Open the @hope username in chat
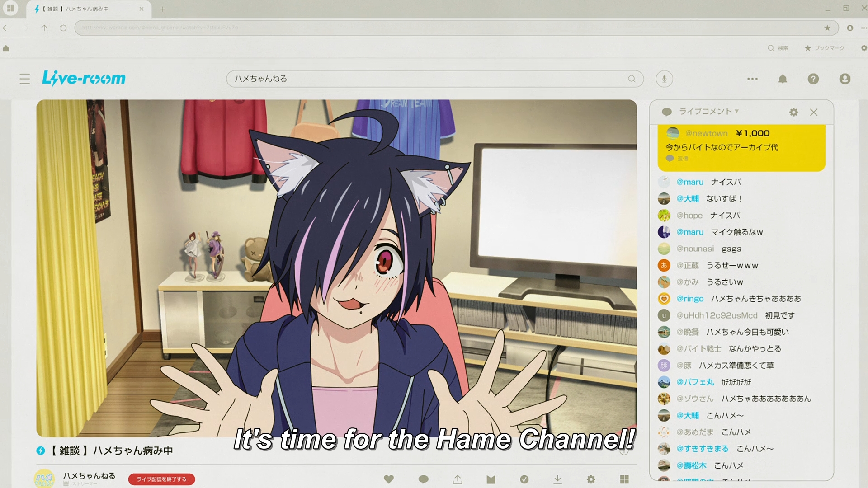Screen dimensions: 868x488 point(689,216)
